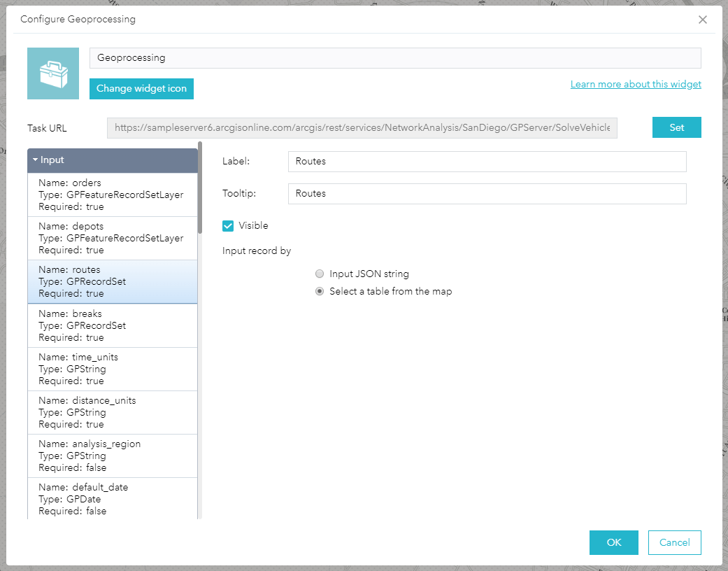
Task: Collapse the Input section header
Action: (x=113, y=160)
